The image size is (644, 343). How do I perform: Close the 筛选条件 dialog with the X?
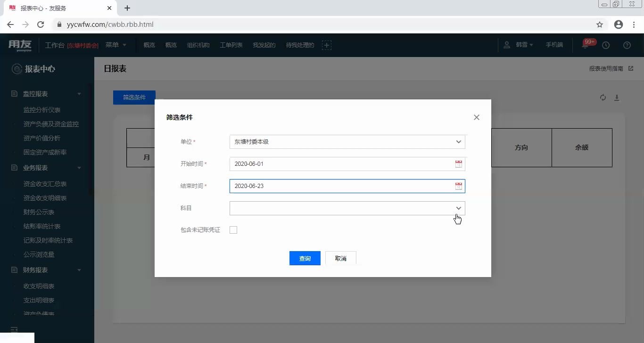click(x=477, y=117)
